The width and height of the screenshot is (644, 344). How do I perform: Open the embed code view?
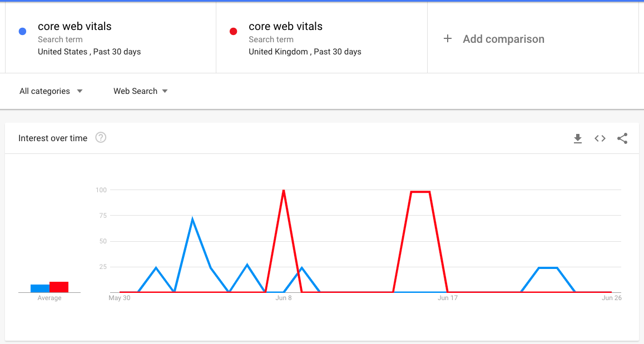tap(600, 138)
